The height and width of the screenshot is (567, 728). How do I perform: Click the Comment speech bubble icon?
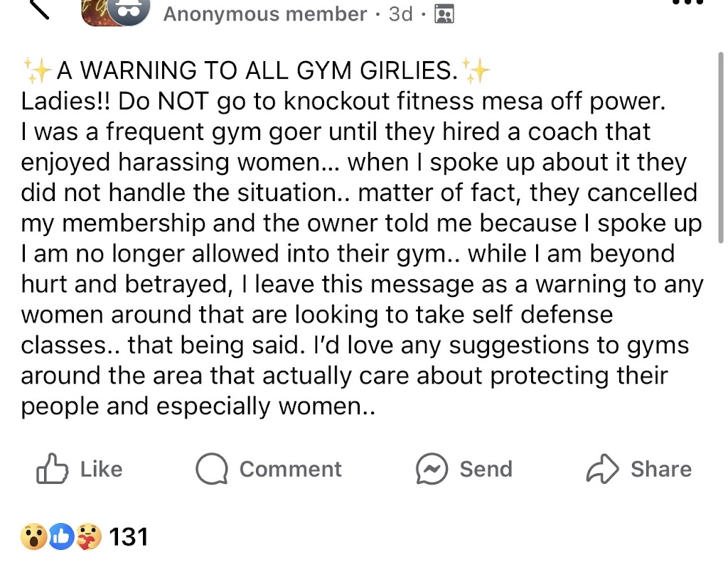[212, 469]
